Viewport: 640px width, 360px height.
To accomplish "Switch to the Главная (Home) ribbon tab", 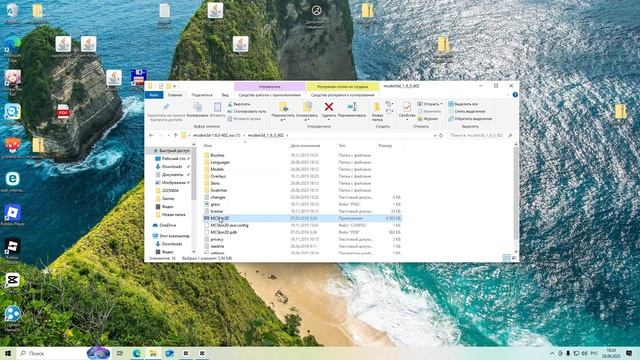I will tap(175, 95).
